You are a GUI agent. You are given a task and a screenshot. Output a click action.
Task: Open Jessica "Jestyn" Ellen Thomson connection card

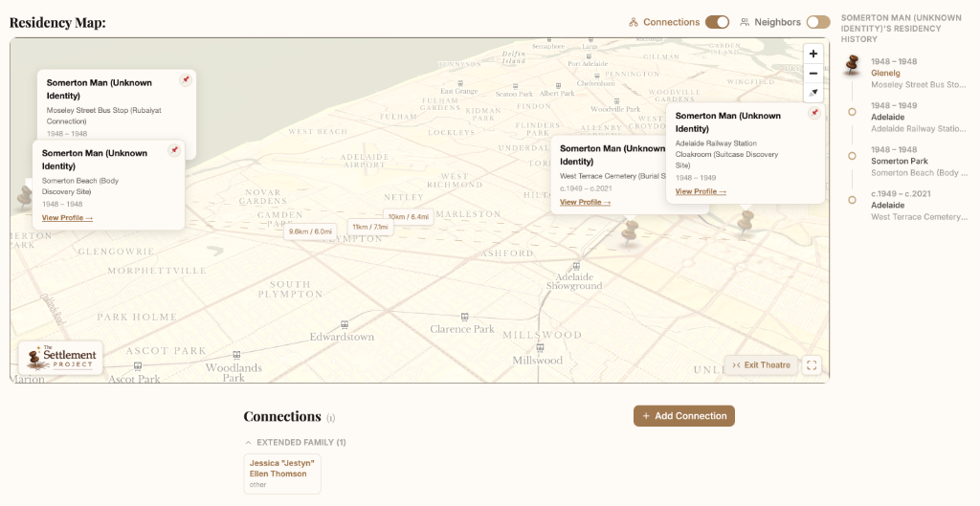click(x=282, y=473)
